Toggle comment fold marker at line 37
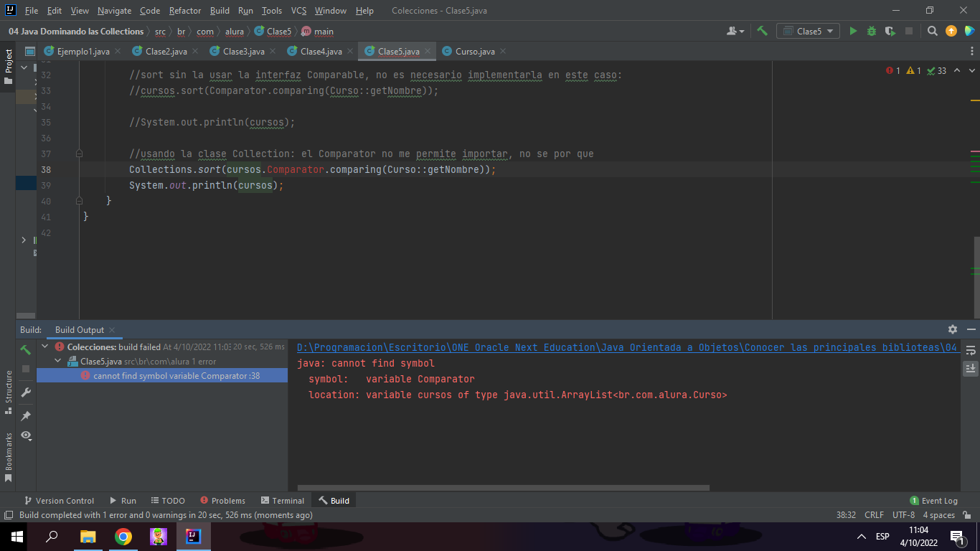The width and height of the screenshot is (980, 551). pyautogui.click(x=79, y=154)
